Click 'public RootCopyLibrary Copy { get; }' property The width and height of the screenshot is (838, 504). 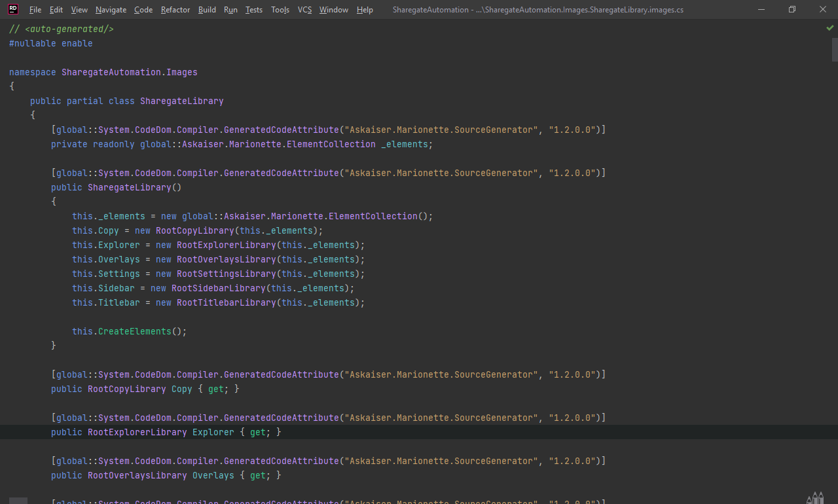pyautogui.click(x=145, y=389)
